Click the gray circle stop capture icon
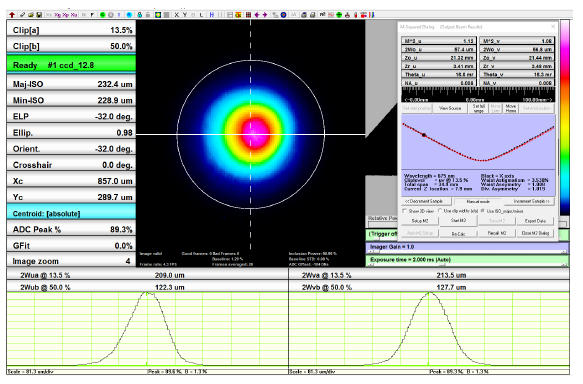The height and width of the screenshot is (384, 583). pyautogui.click(x=111, y=15)
